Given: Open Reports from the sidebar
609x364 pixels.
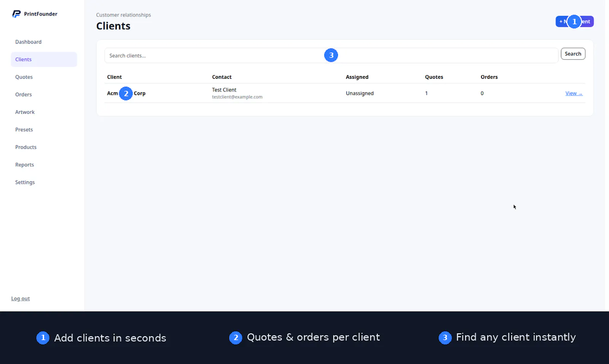Looking at the screenshot, I should [24, 165].
